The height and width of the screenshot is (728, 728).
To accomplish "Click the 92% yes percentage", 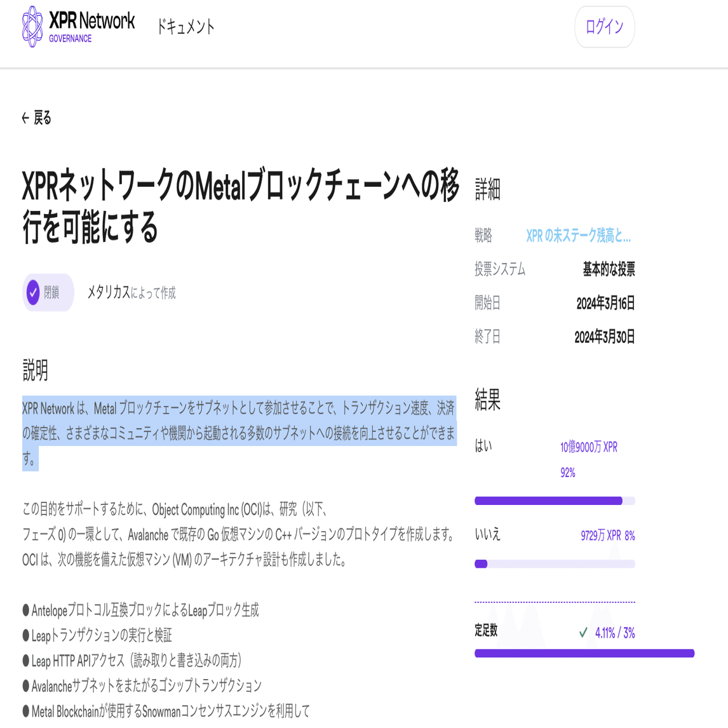I will pyautogui.click(x=567, y=472).
